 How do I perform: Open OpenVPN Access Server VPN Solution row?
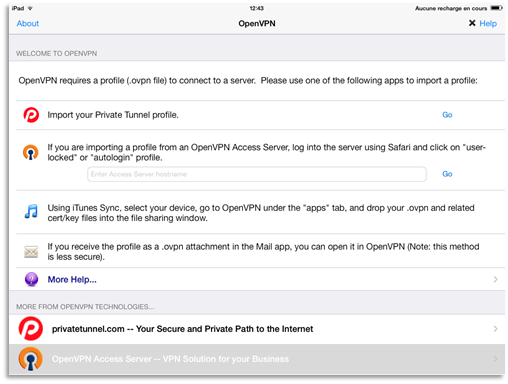click(257, 359)
